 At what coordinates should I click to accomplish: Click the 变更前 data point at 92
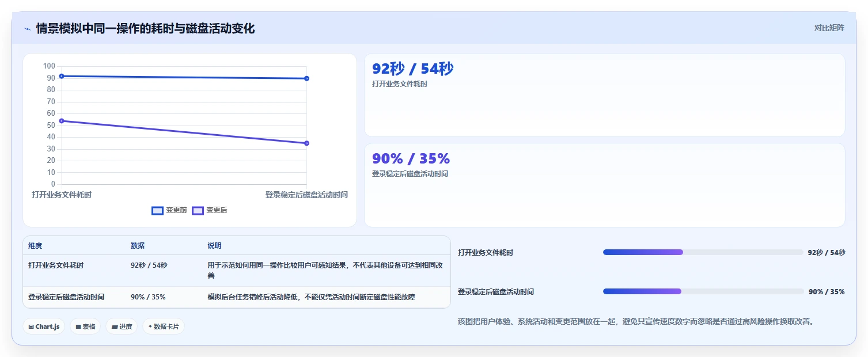click(62, 76)
